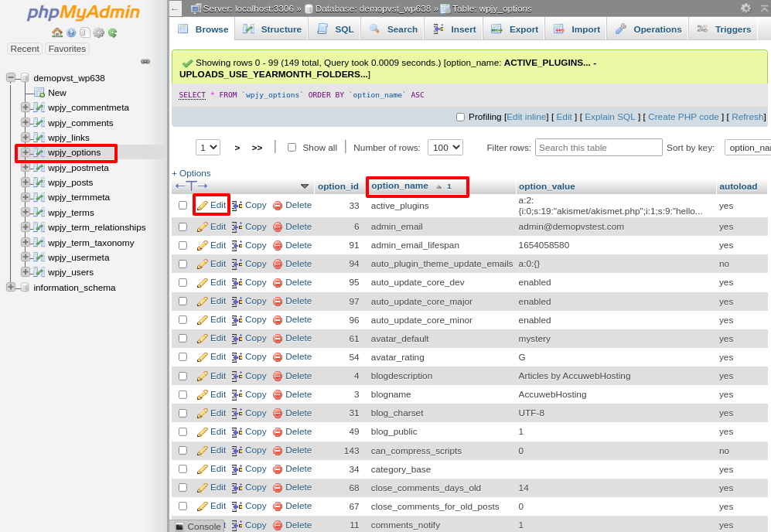Tick checkbox for blog_charset row

click(x=183, y=413)
